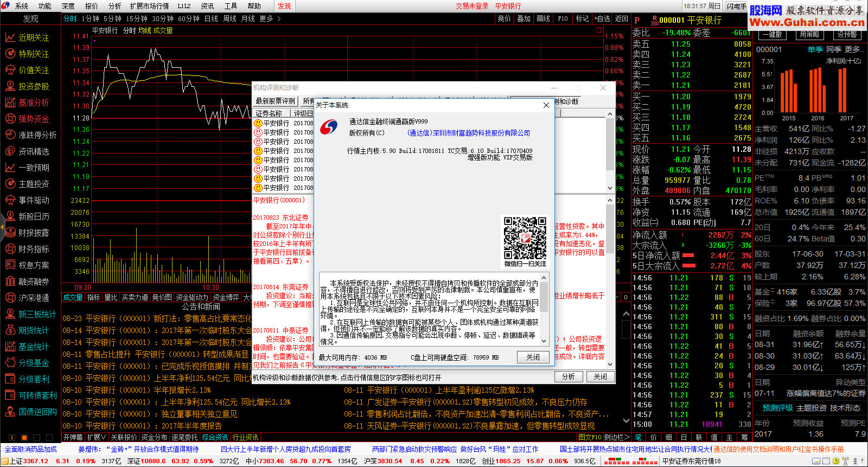The image size is (868, 467).
Task: Open 价值关注 sidebar icon
Action: (10, 70)
